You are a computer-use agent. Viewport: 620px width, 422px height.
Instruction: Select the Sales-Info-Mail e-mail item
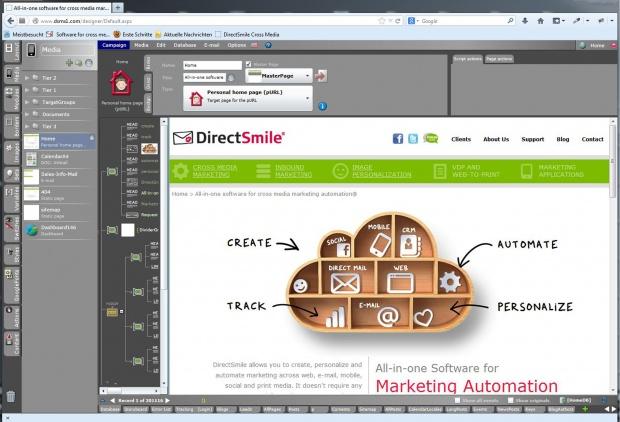59,177
